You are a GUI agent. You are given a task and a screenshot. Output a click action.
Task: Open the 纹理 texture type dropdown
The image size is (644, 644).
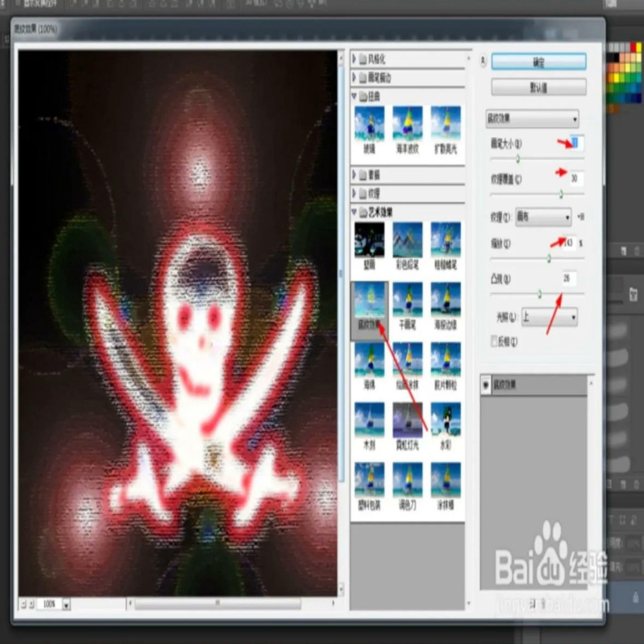click(543, 217)
